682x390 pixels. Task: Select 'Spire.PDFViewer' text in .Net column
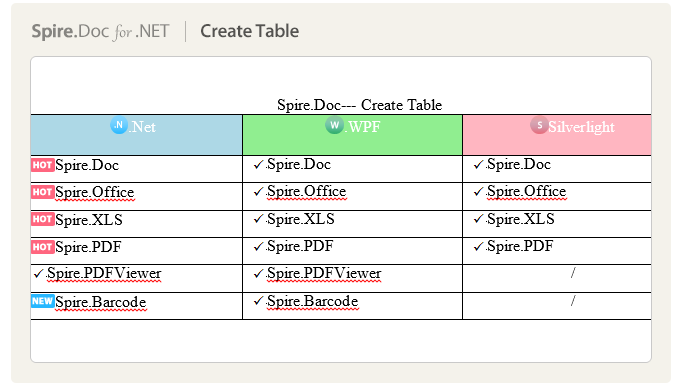pyautogui.click(x=104, y=273)
